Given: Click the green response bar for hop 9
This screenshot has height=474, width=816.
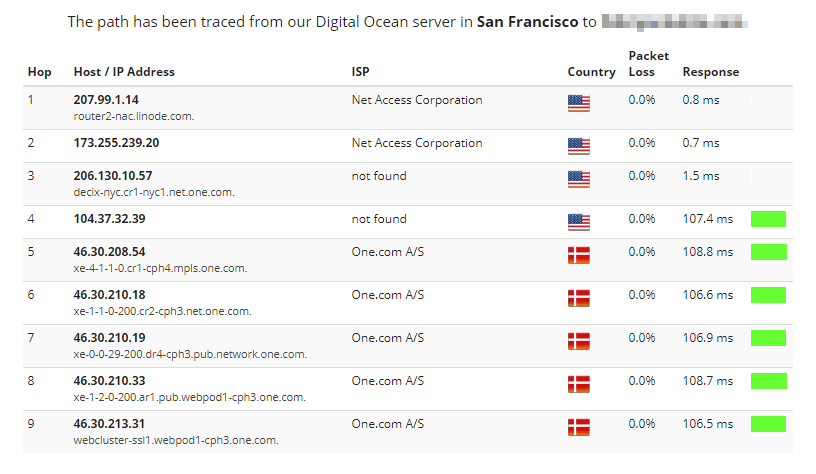Looking at the screenshot, I should tap(768, 424).
